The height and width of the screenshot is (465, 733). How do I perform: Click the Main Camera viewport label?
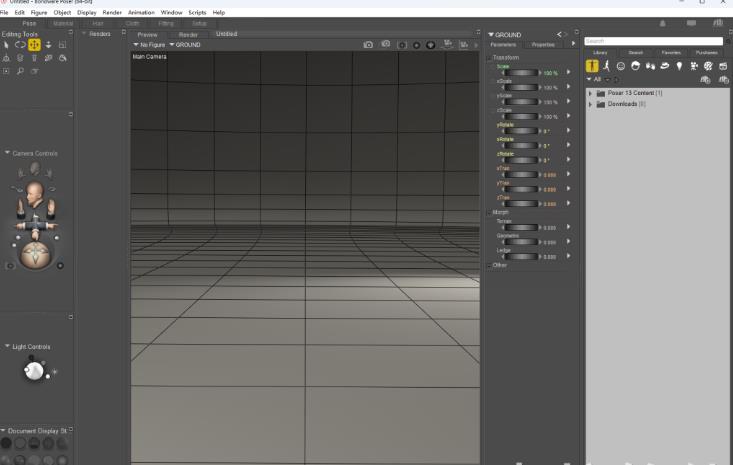[x=149, y=57]
